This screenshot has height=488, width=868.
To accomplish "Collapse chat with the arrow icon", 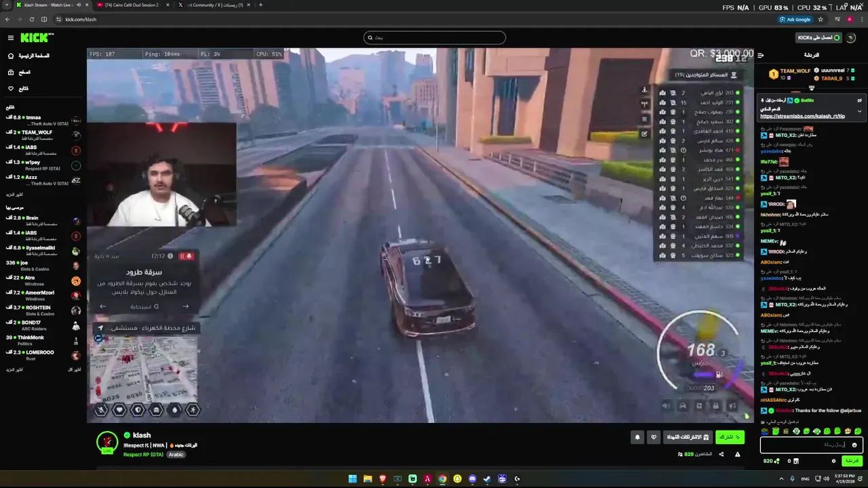I will pyautogui.click(x=761, y=55).
